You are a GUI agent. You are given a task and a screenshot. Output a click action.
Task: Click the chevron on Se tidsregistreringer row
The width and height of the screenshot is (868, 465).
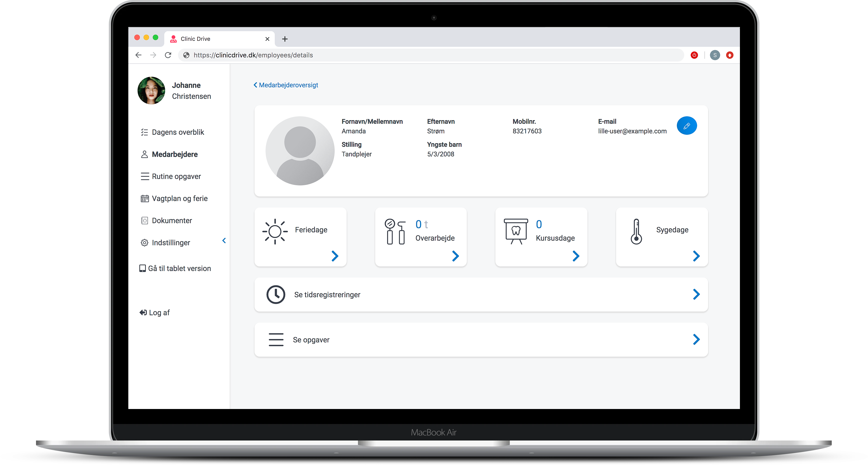(x=696, y=294)
